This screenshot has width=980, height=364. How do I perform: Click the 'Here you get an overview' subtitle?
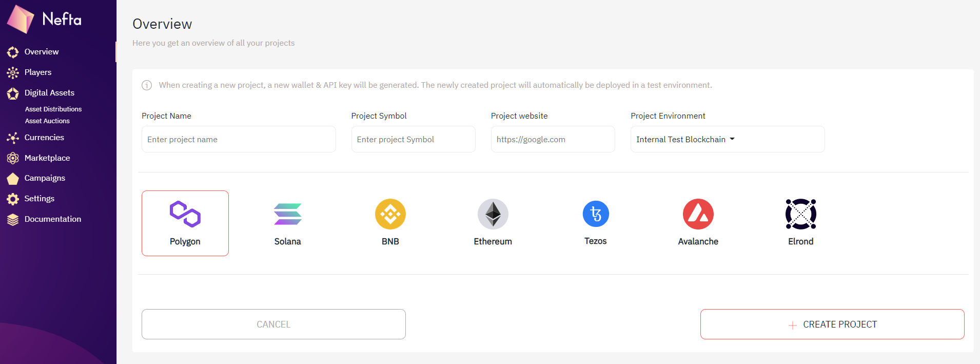click(x=213, y=43)
